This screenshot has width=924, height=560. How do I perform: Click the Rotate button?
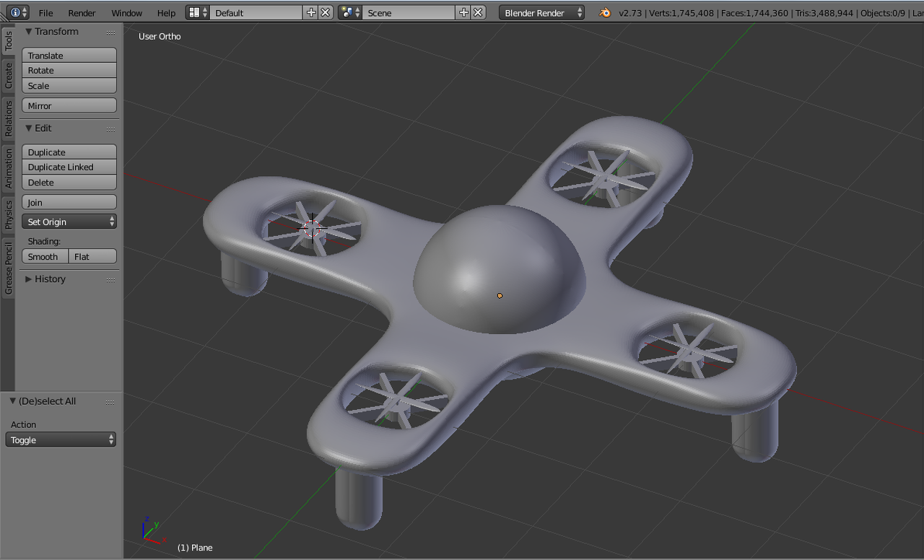coord(69,71)
